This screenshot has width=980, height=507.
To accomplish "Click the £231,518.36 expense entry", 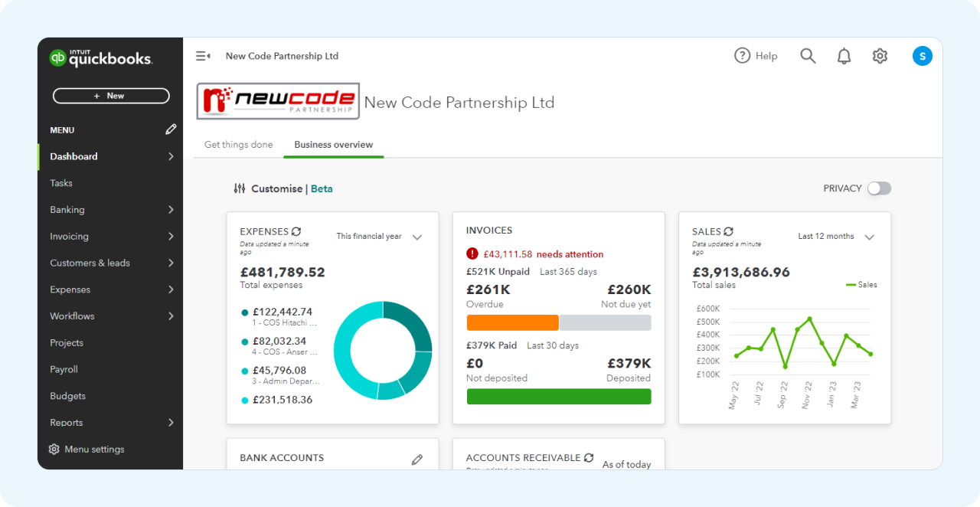I will click(x=276, y=400).
